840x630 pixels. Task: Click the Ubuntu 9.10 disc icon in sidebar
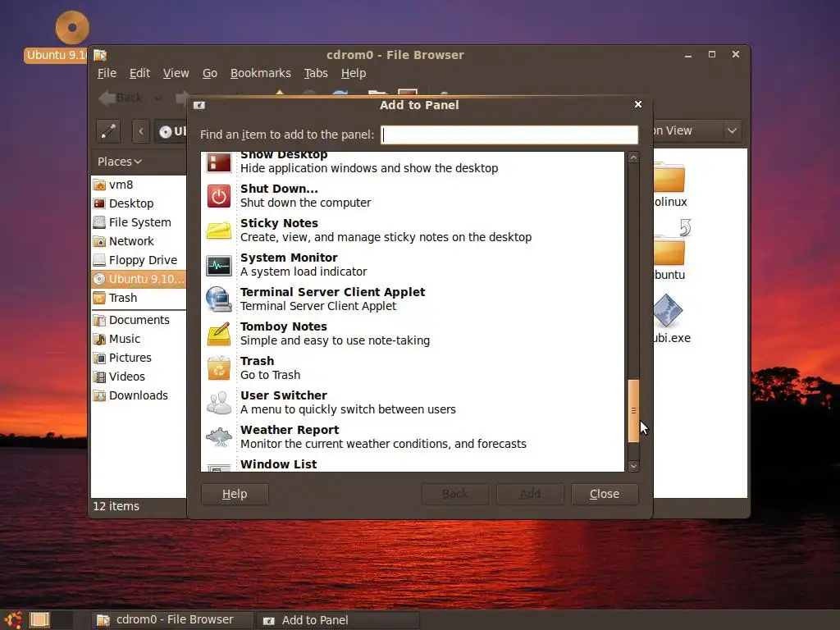point(99,279)
